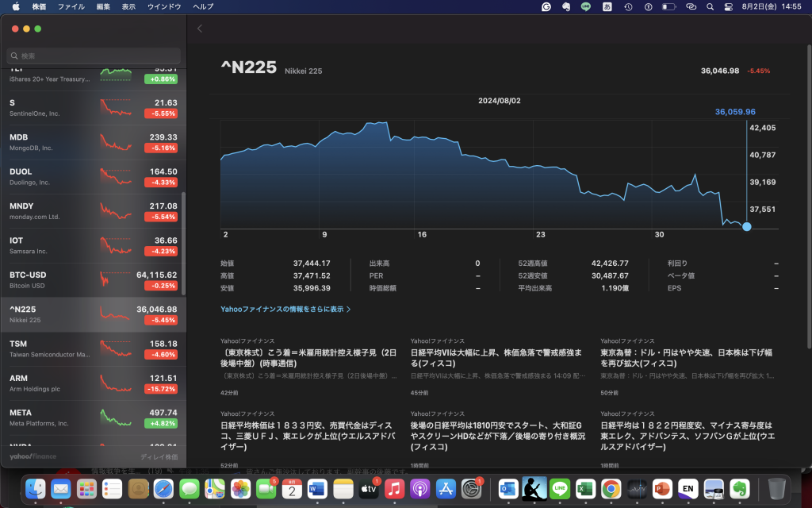Expand Yahooファイナンスの情報をさらに表示 link

[x=285, y=309]
